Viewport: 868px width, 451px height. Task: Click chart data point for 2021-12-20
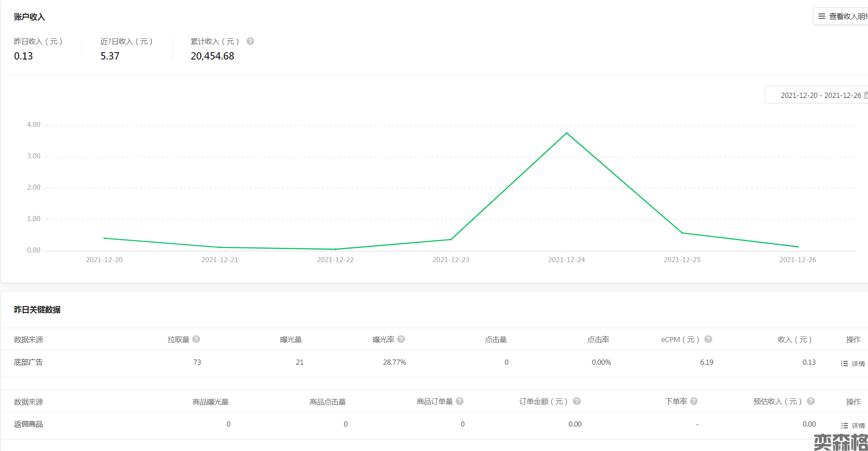[x=104, y=238]
